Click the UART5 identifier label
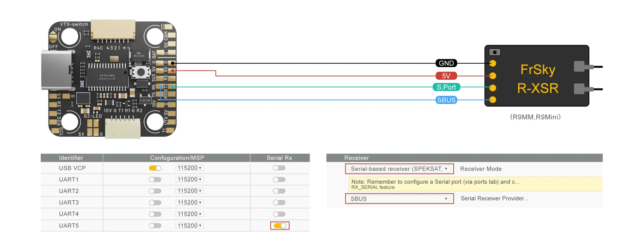The height and width of the screenshot is (251, 644). (x=69, y=226)
